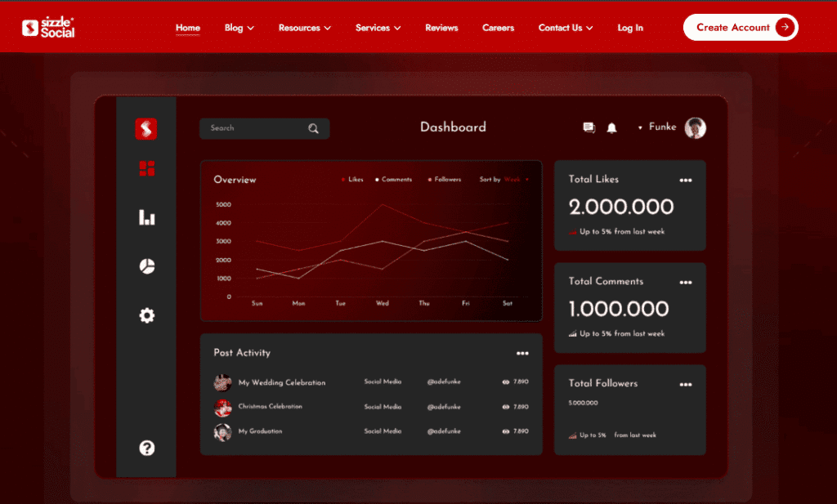Open the chat messages icon
Screen dimensions: 837x504
pos(589,127)
